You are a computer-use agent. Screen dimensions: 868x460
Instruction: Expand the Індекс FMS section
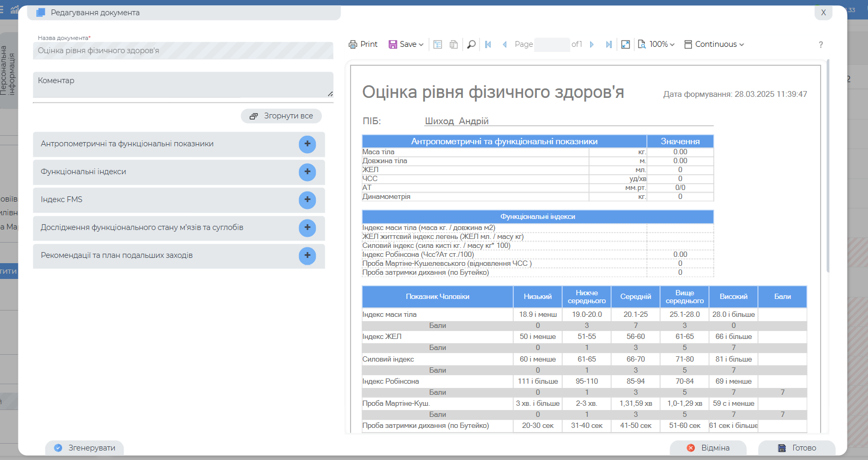(x=307, y=200)
